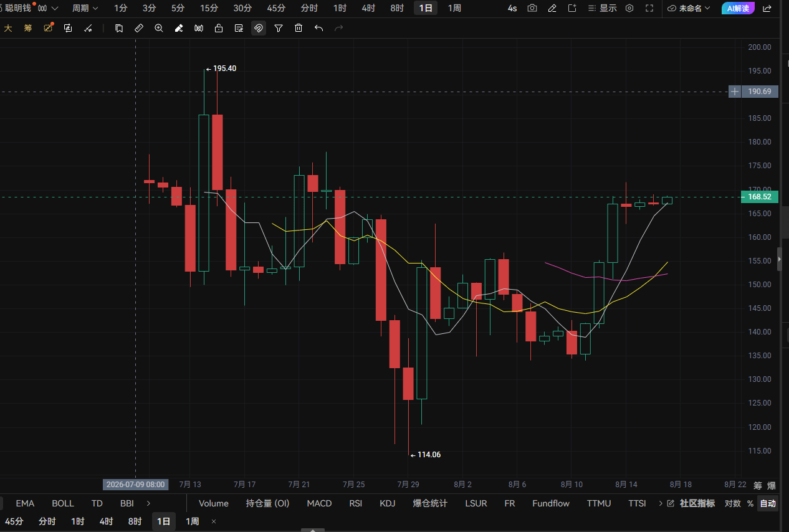This screenshot has height=532, width=789.
Task: Select the ruler measure tool
Action: pyautogui.click(x=139, y=28)
